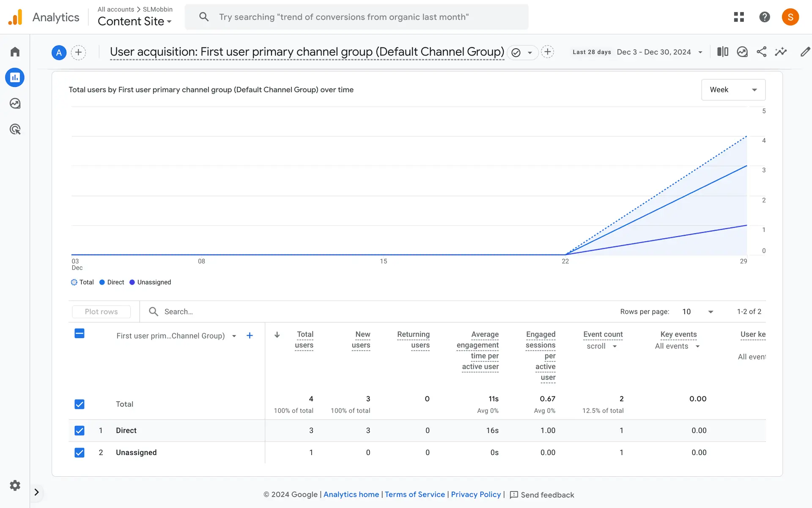Open the Insights sparkline icon
Screen dimensions: 812x508
[x=781, y=52]
